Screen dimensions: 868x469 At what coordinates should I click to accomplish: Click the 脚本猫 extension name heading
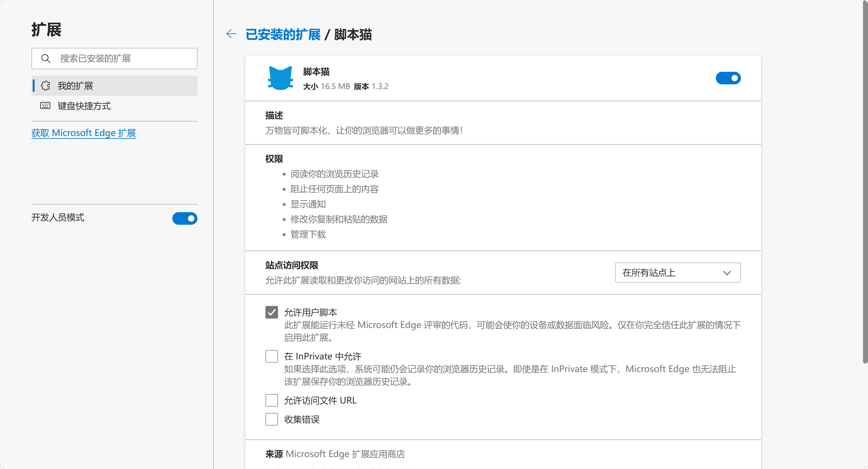(316, 71)
